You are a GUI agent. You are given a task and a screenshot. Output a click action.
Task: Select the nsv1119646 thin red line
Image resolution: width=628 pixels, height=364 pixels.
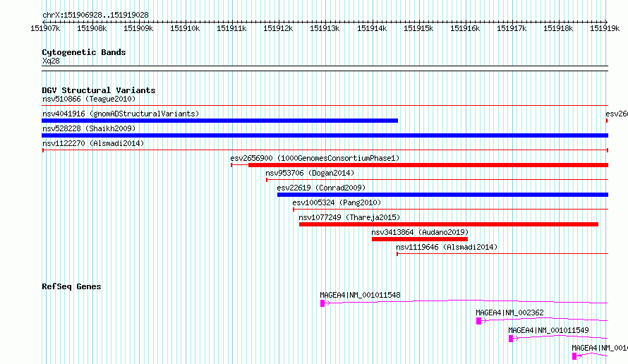click(x=502, y=254)
